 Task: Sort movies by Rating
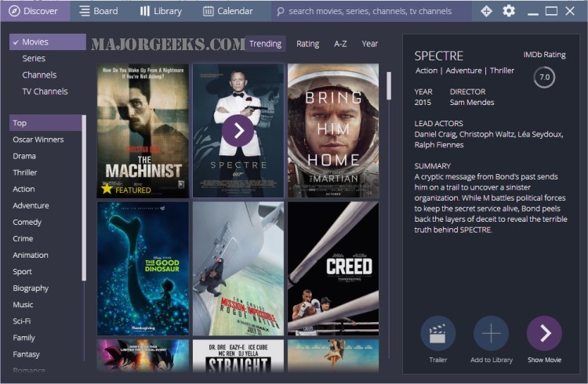[307, 44]
